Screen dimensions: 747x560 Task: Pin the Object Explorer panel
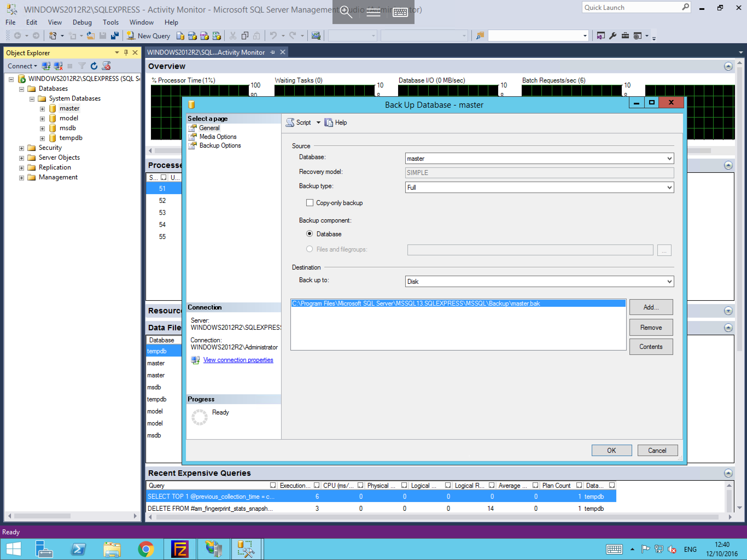pos(126,52)
